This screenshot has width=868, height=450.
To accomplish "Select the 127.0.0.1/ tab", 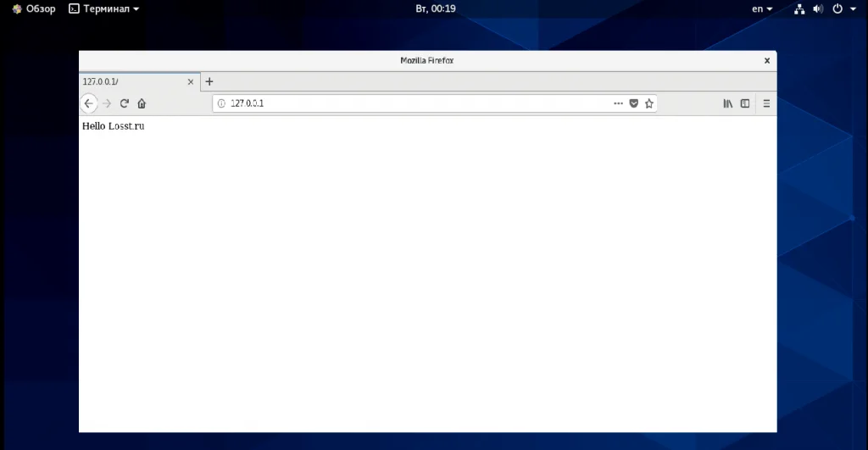I will [140, 81].
